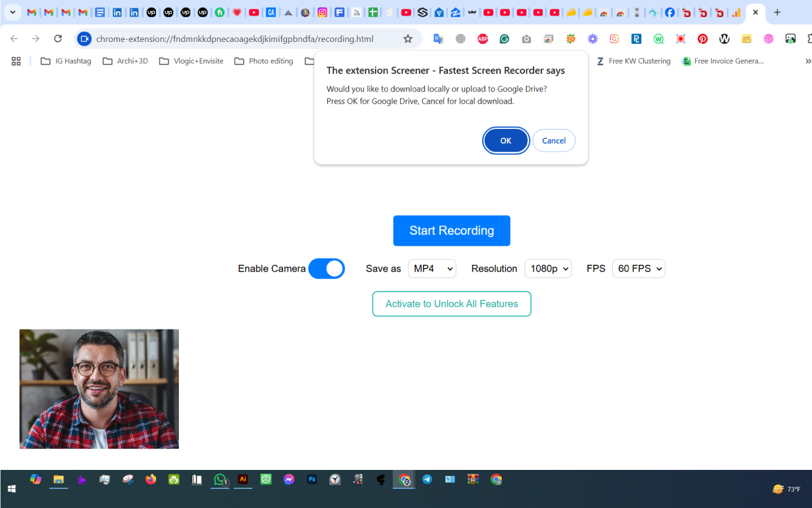
Task: Open WinRAR from the taskbar
Action: click(473, 480)
